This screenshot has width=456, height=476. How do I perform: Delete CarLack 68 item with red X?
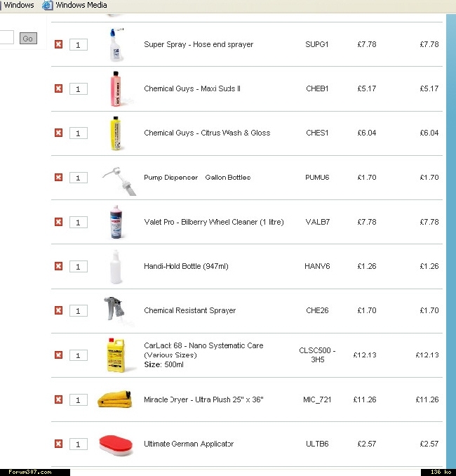58,355
